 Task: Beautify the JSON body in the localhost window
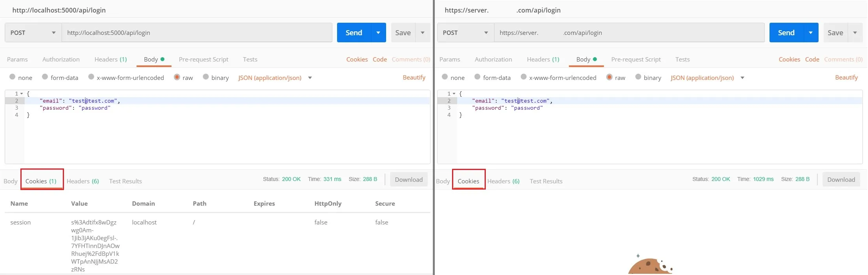click(414, 77)
